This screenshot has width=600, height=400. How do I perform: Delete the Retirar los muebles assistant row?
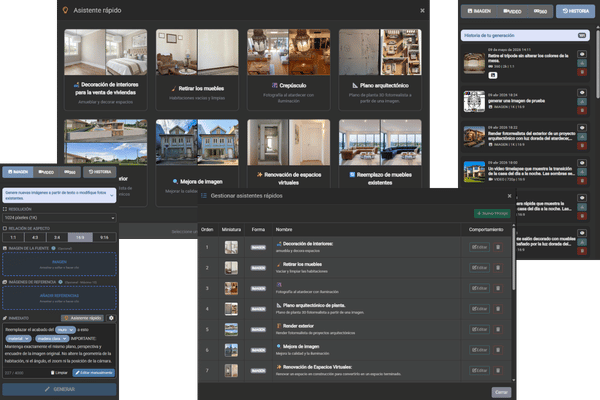pyautogui.click(x=498, y=268)
